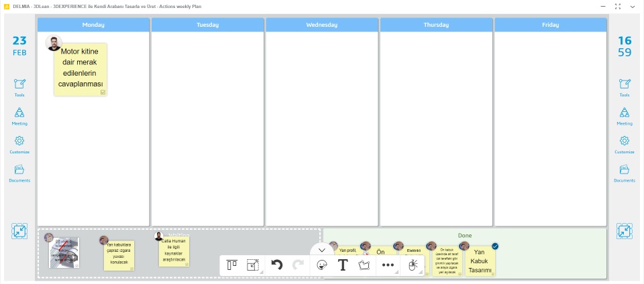The width and height of the screenshot is (644, 284).
Task: Toggle the checkmark on Yan Kabuk Tasarımı note
Action: click(495, 246)
